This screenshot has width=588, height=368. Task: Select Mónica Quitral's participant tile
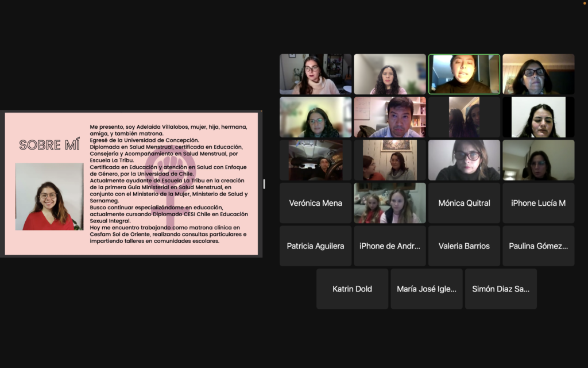pyautogui.click(x=464, y=203)
